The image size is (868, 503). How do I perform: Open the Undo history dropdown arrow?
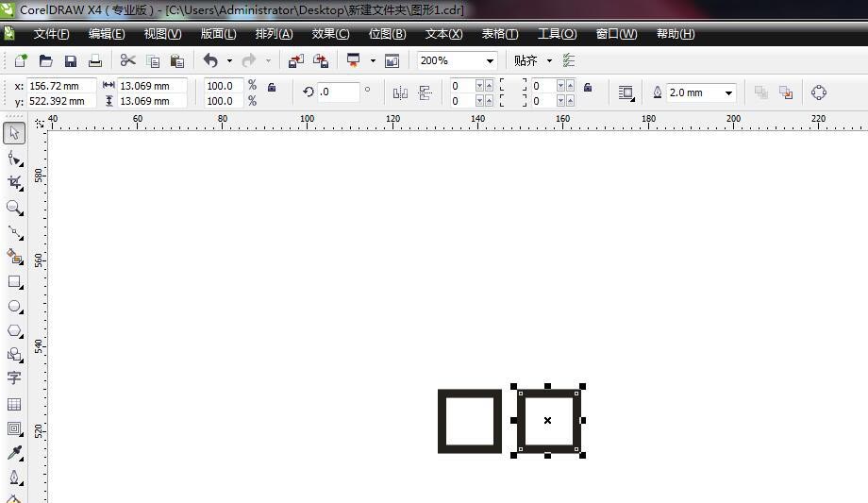click(x=229, y=61)
